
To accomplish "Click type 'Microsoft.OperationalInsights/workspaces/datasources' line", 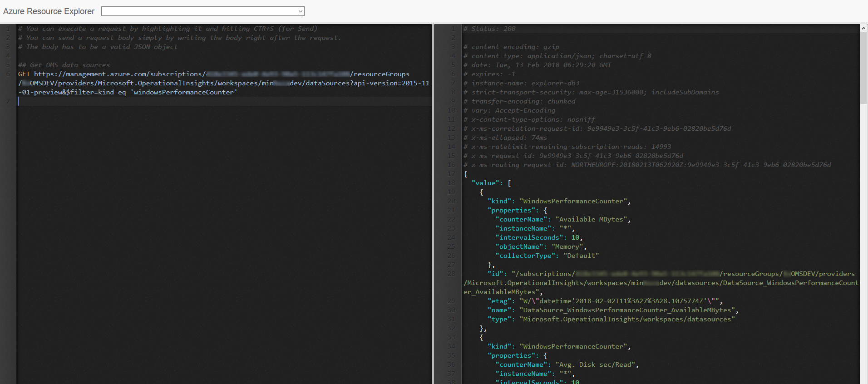I will click(x=611, y=319).
